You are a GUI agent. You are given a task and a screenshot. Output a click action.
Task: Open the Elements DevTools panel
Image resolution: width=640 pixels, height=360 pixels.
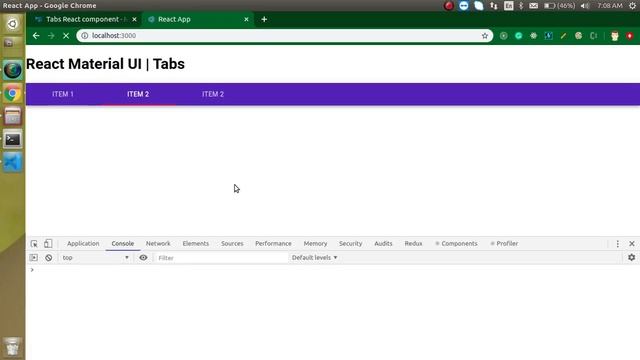click(196, 244)
